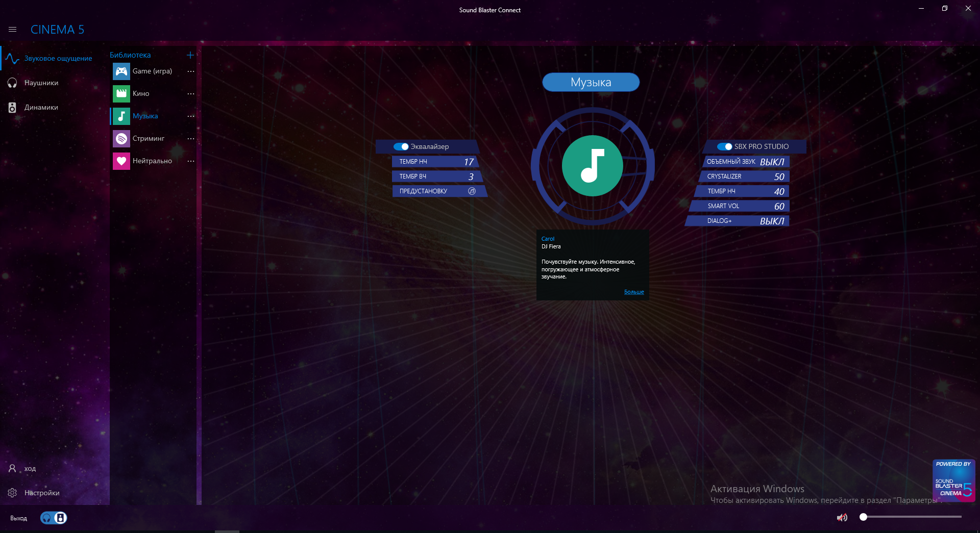980x533 pixels.
Task: Click the speaker icon next to Динамики
Action: click(x=12, y=108)
